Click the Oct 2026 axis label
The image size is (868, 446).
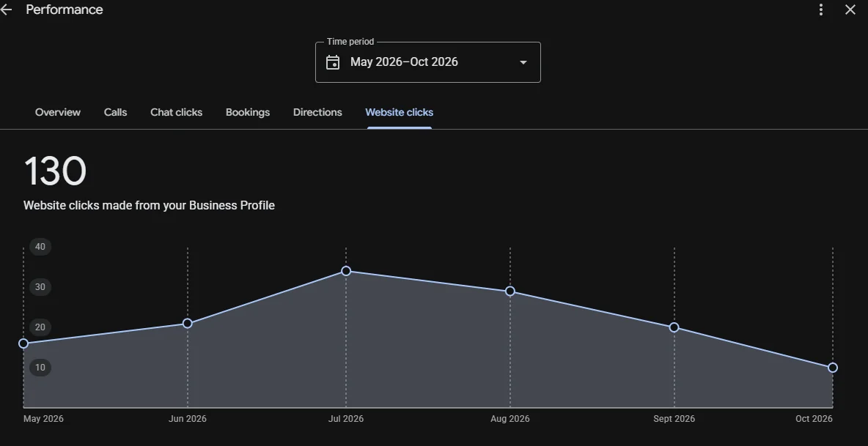[x=814, y=418]
